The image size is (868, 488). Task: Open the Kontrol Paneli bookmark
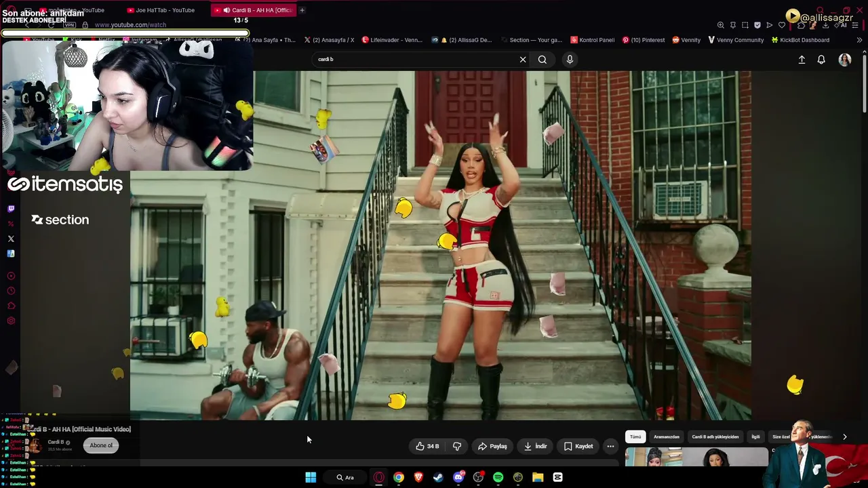[x=593, y=40]
